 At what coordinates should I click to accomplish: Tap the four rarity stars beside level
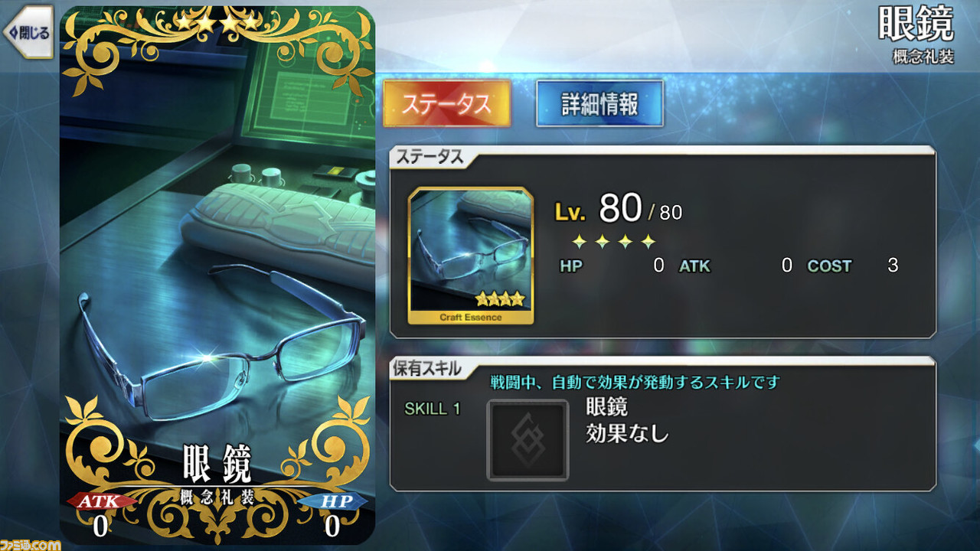[614, 242]
